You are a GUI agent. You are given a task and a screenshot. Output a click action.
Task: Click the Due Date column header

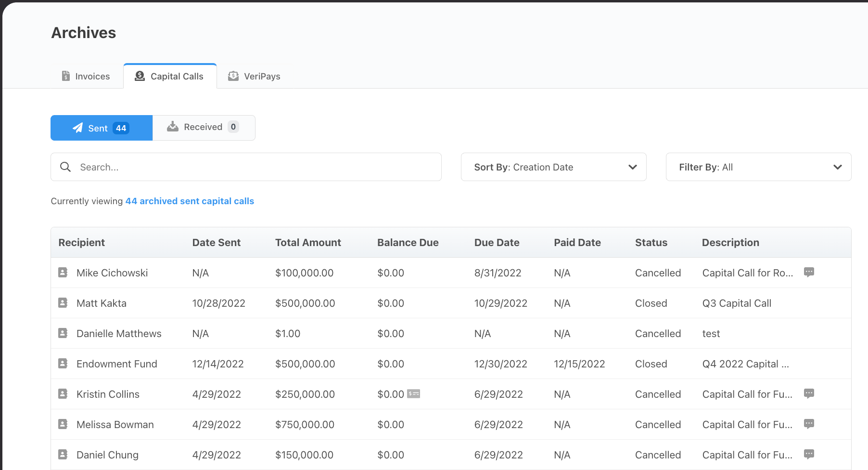(x=497, y=242)
